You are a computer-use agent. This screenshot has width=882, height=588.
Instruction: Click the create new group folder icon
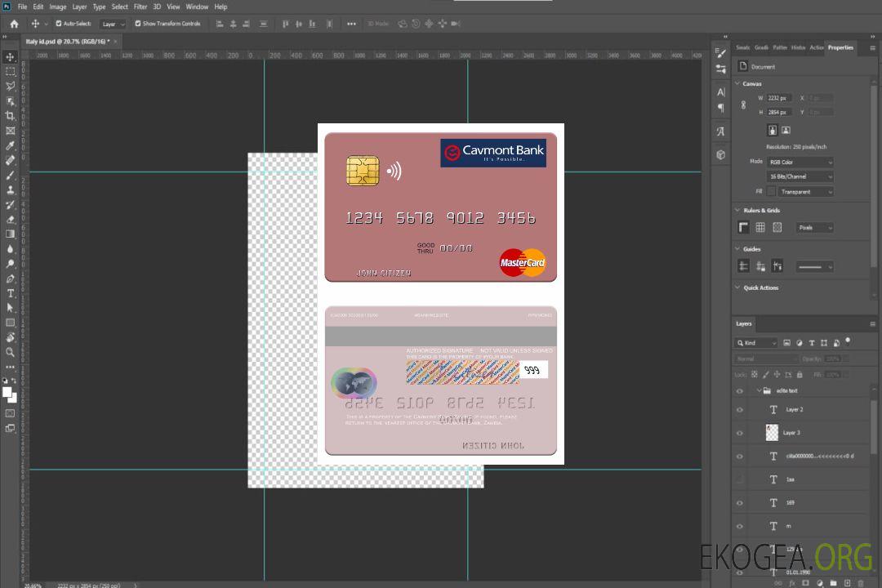(833, 583)
